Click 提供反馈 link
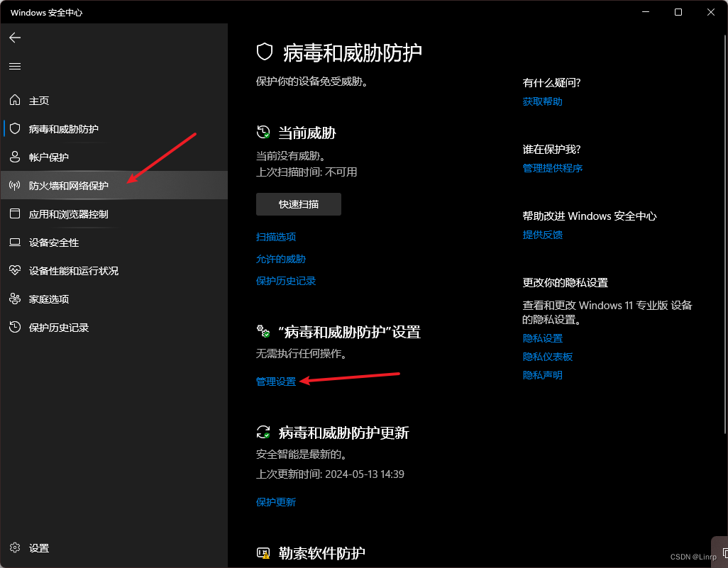728x568 pixels. [542, 235]
